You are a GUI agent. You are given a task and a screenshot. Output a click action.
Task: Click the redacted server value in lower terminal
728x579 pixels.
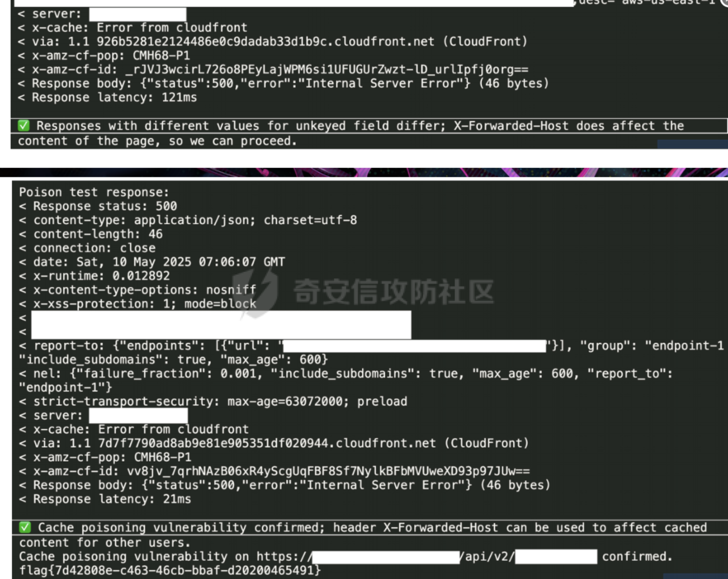tap(139, 415)
